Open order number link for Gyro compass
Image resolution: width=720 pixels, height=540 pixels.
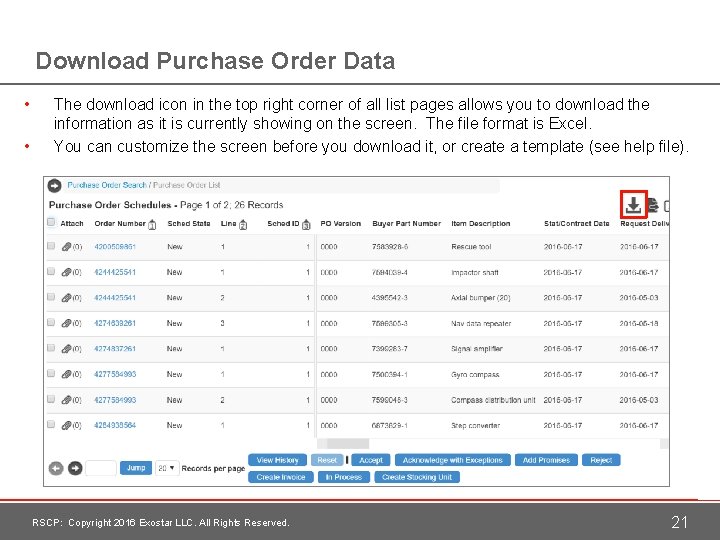115,374
